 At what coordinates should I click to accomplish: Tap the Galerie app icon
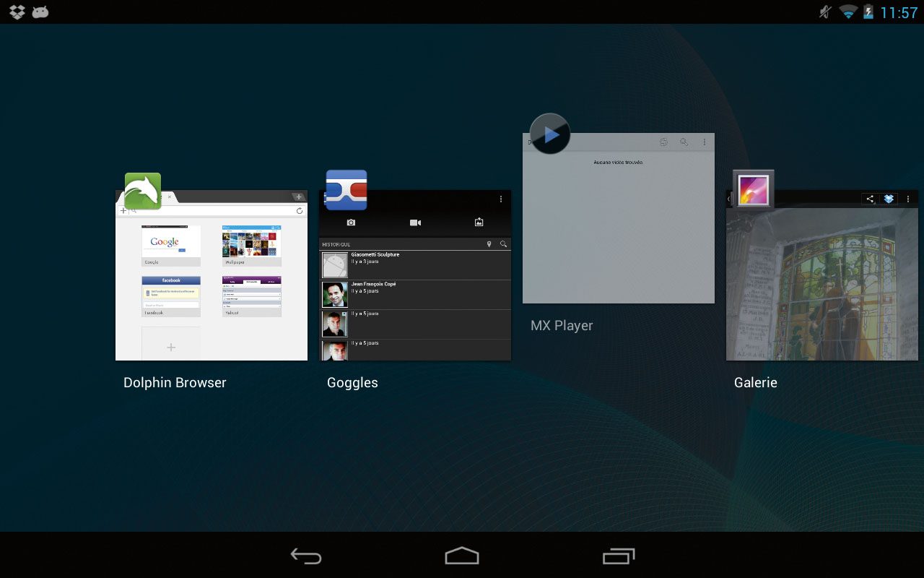(x=753, y=191)
